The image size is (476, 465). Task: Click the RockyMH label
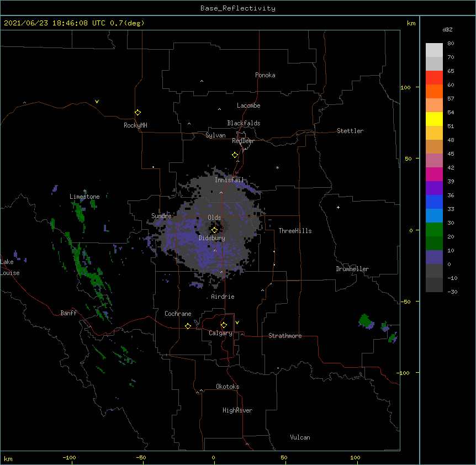point(135,125)
